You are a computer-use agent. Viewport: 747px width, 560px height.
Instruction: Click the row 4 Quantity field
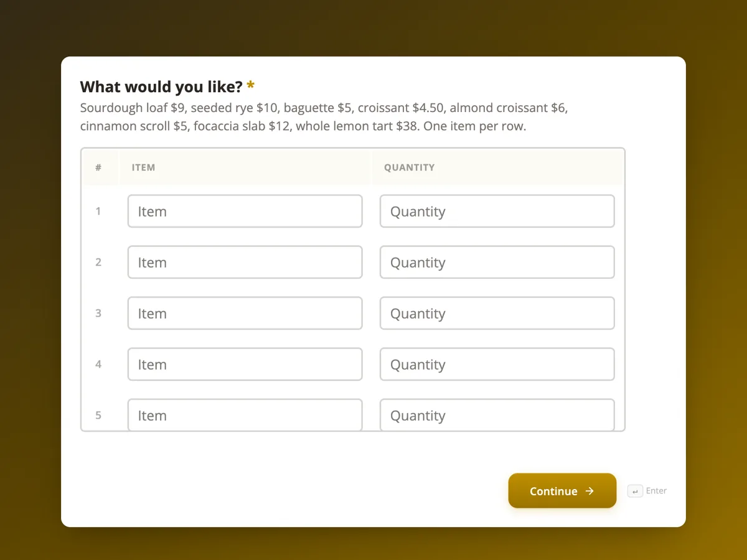pyautogui.click(x=497, y=364)
